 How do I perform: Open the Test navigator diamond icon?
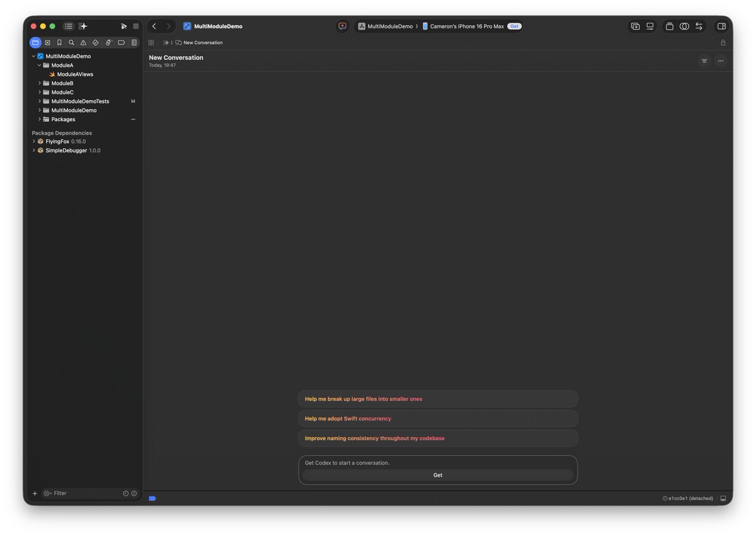pos(95,42)
